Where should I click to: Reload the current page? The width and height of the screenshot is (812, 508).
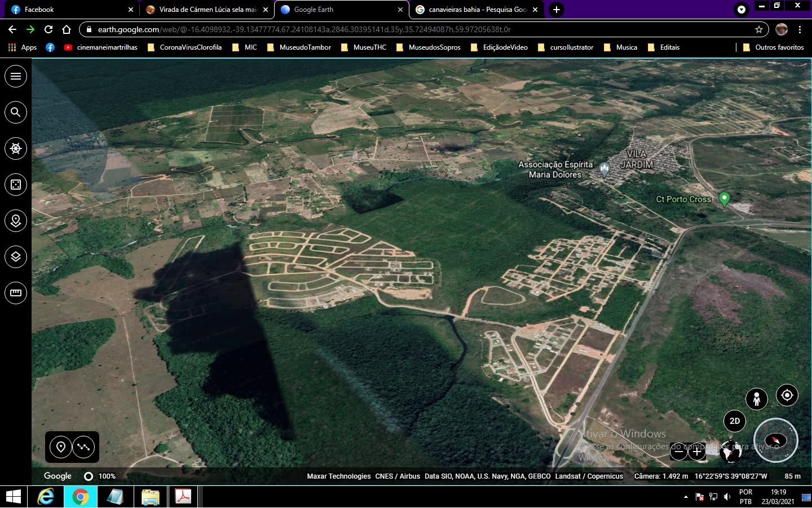click(x=48, y=29)
